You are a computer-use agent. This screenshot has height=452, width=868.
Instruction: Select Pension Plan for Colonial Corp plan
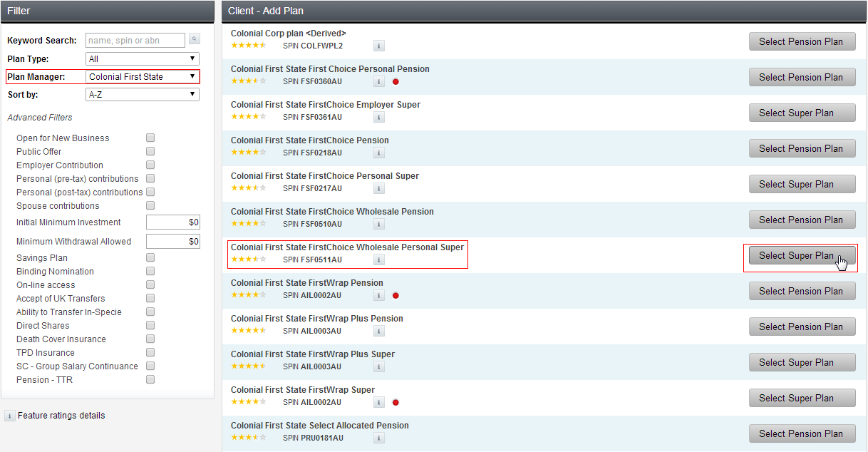tap(802, 41)
